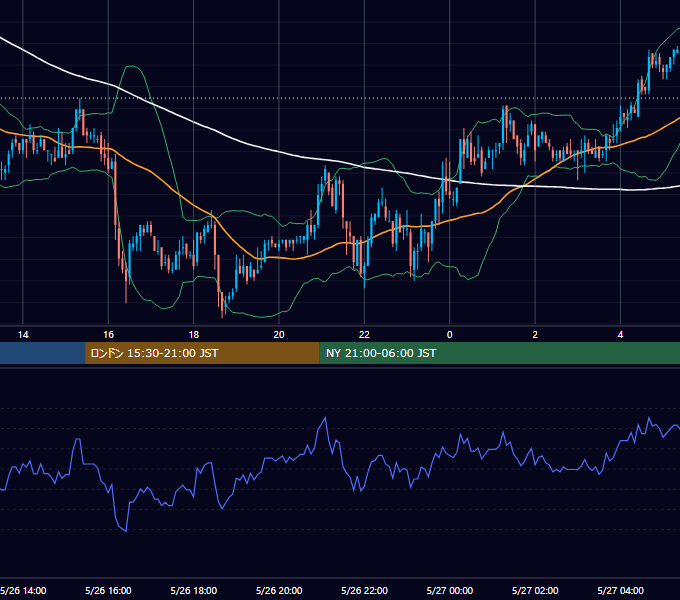The image size is (680, 600).
Task: Click the 16 hour label on price chart axis
Action: (x=108, y=334)
